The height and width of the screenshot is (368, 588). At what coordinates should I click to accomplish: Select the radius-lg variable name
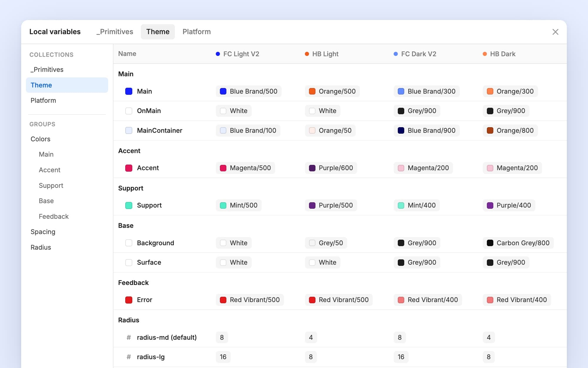151,357
